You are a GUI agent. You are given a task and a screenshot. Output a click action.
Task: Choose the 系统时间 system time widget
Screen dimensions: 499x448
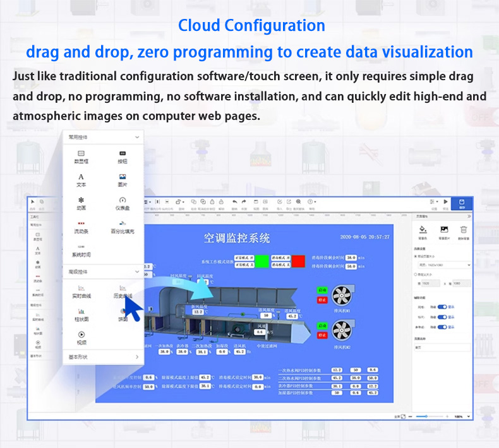coord(81,251)
